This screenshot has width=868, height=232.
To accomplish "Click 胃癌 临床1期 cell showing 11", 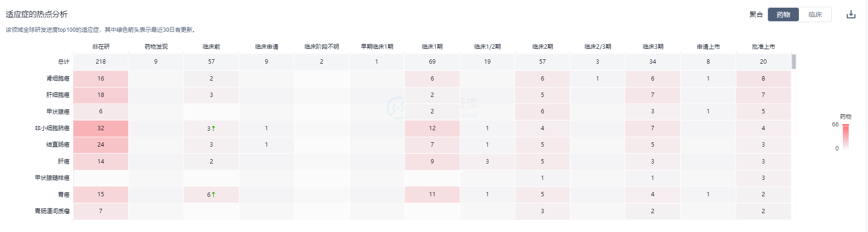I will point(432,194).
